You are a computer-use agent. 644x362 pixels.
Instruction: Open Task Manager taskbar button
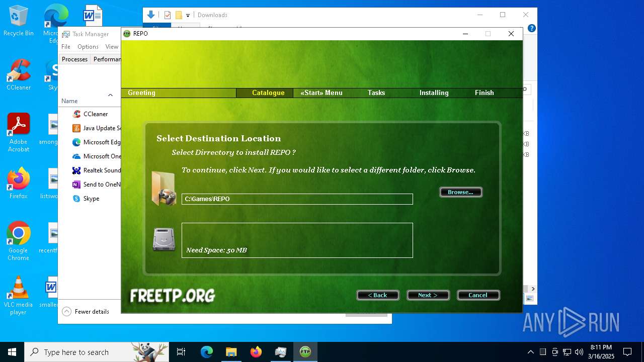click(280, 352)
